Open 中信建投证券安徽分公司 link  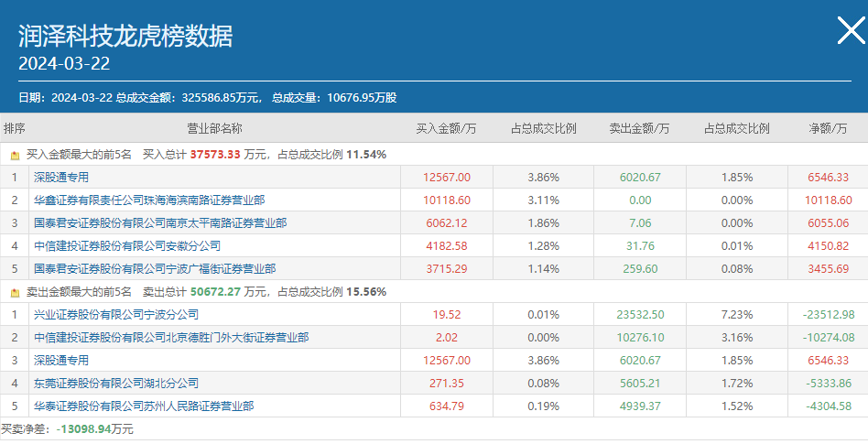pos(126,246)
